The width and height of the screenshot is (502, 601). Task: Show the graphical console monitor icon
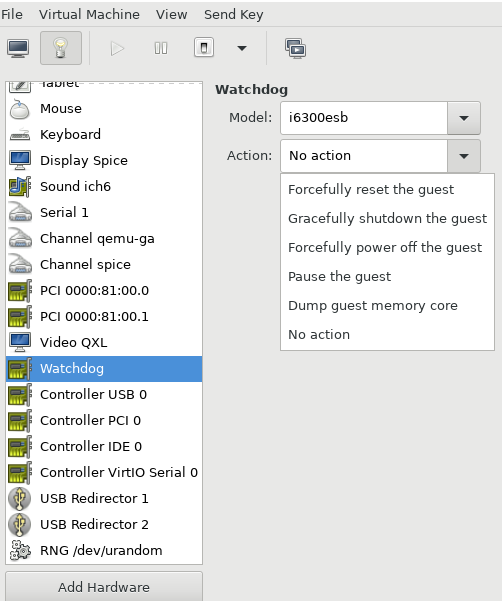tap(18, 48)
